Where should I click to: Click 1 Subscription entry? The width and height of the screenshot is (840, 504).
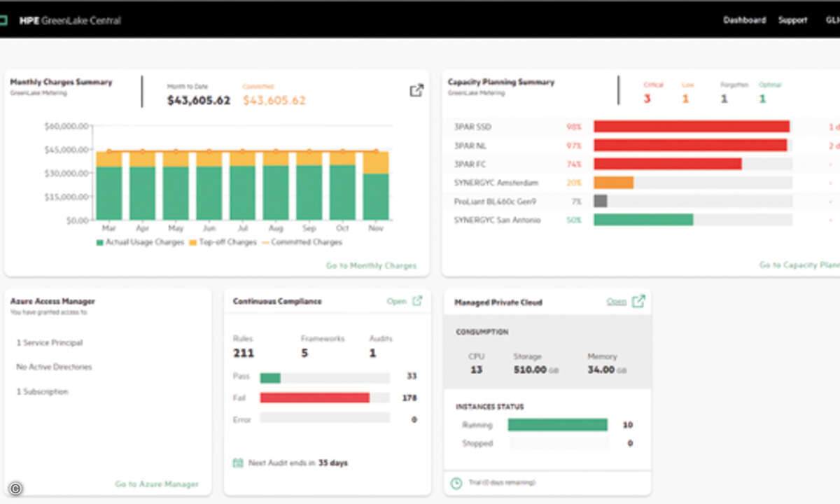tap(42, 392)
